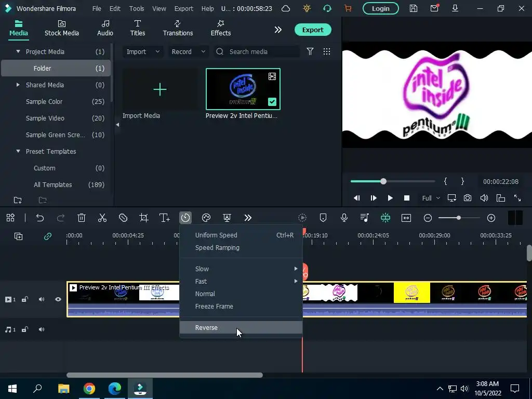Open the Effects tab
532x399 pixels.
click(220, 28)
